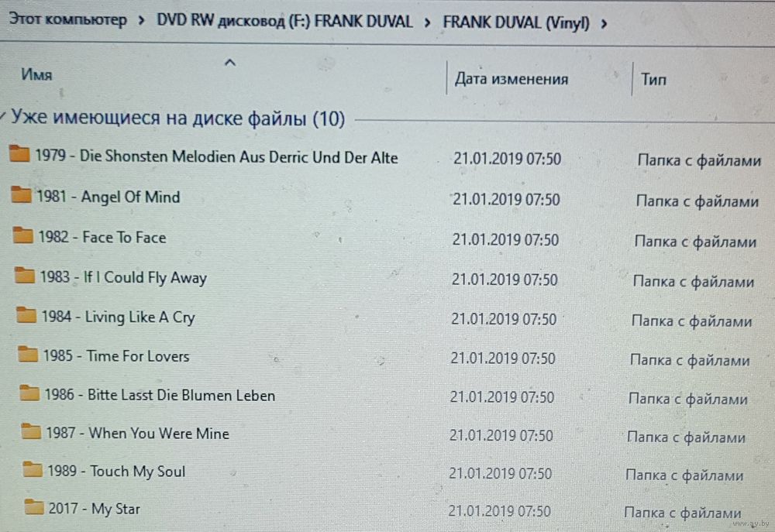Select the 1982 Face To Face folder icon
Screen dimensions: 775x532
pos(22,235)
